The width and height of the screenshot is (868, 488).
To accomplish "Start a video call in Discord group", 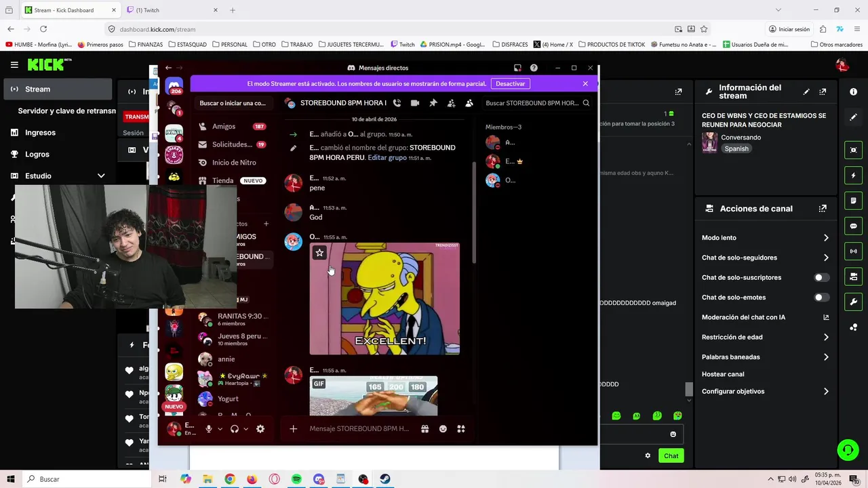I will 414,103.
